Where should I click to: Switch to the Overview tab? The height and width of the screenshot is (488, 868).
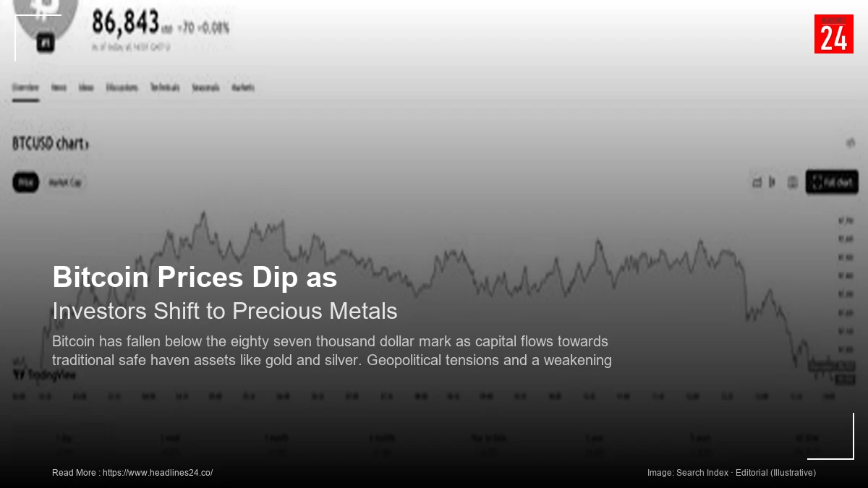tap(25, 87)
